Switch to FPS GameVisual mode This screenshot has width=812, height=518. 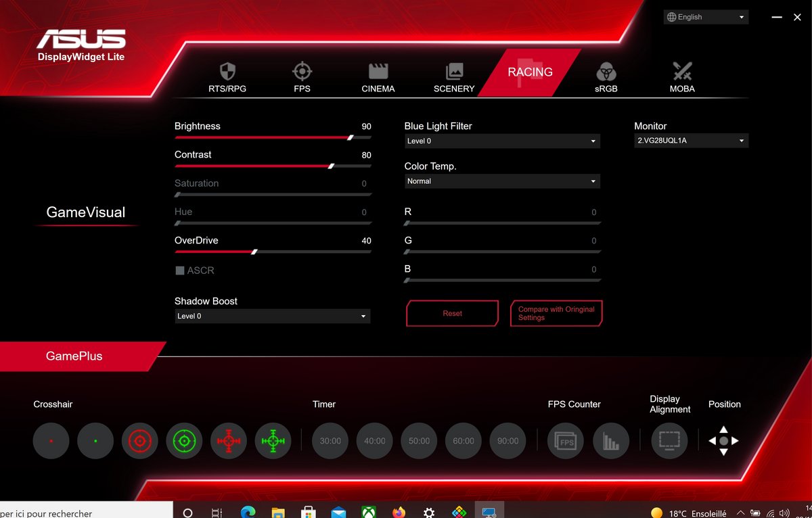(x=302, y=77)
